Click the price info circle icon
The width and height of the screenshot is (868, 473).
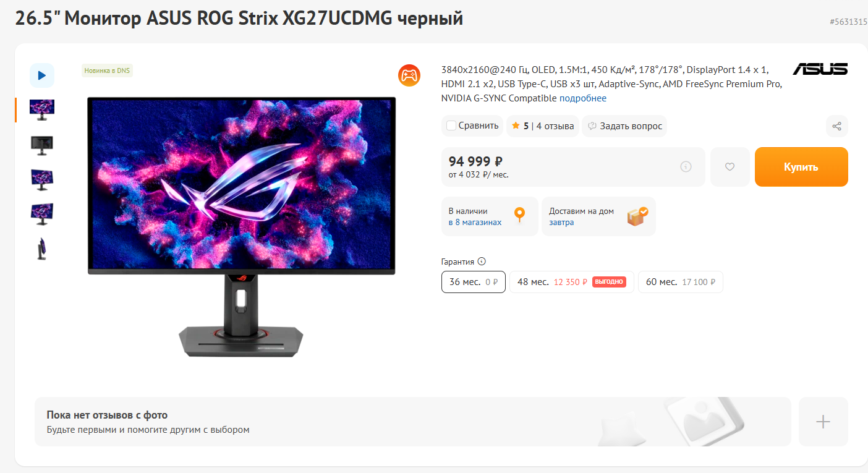point(686,166)
